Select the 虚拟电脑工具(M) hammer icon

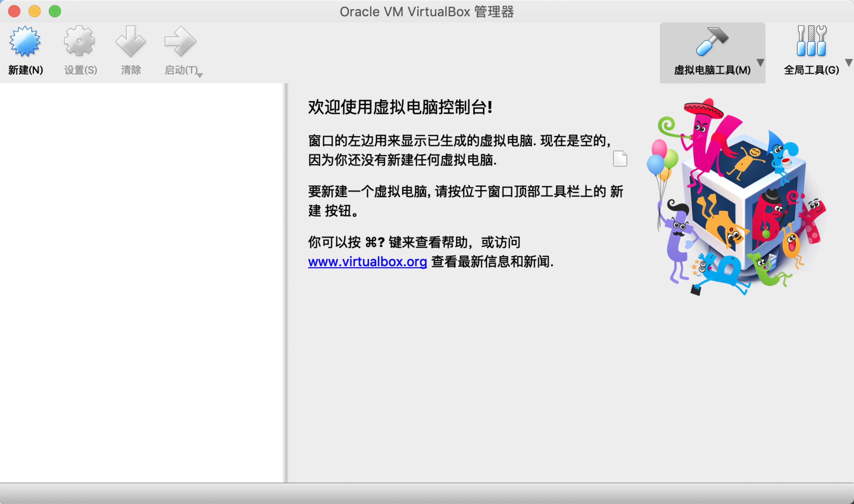(712, 41)
